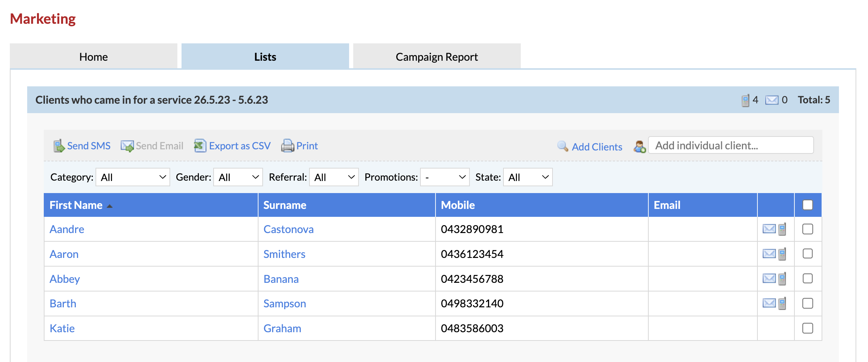Open the State dropdown
Viewport: 868px width, 362px height.
pos(528,177)
